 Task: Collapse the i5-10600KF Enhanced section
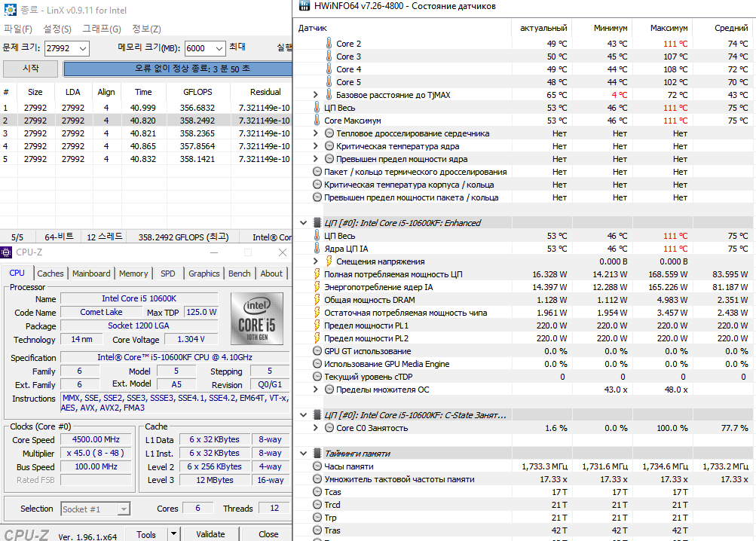tap(303, 223)
